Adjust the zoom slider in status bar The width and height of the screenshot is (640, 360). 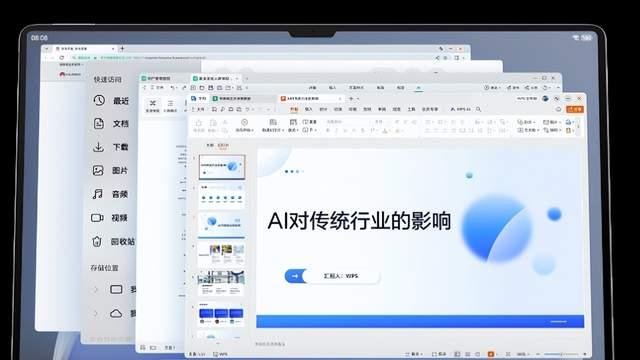point(561,354)
